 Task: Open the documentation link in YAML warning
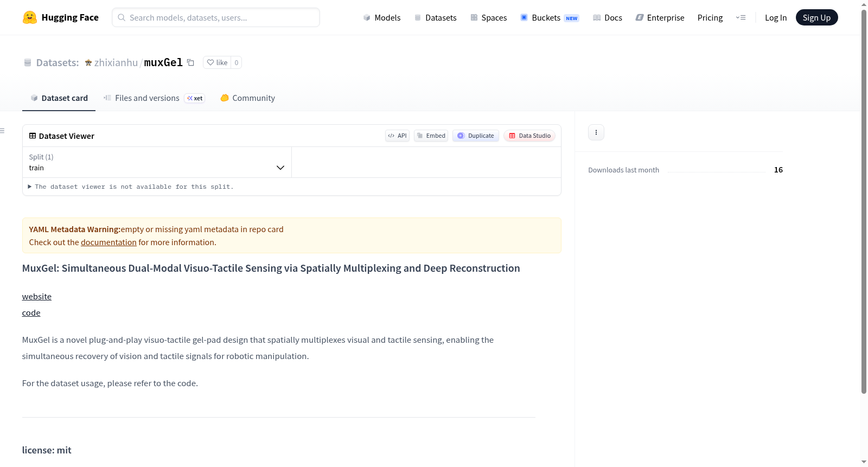point(108,242)
